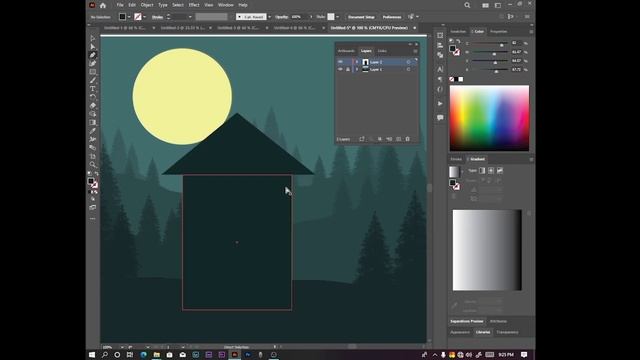Open brush definition dropdown

tap(269, 17)
